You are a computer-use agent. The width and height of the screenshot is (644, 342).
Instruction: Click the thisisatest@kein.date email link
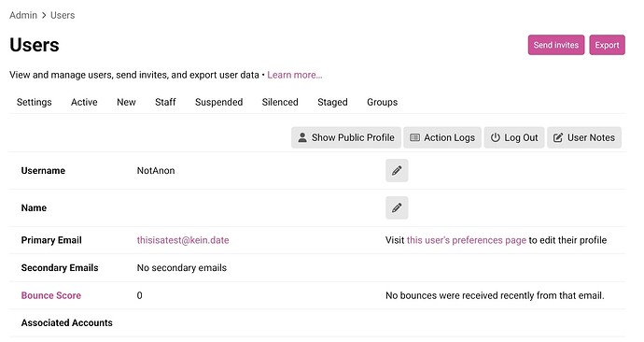click(183, 240)
